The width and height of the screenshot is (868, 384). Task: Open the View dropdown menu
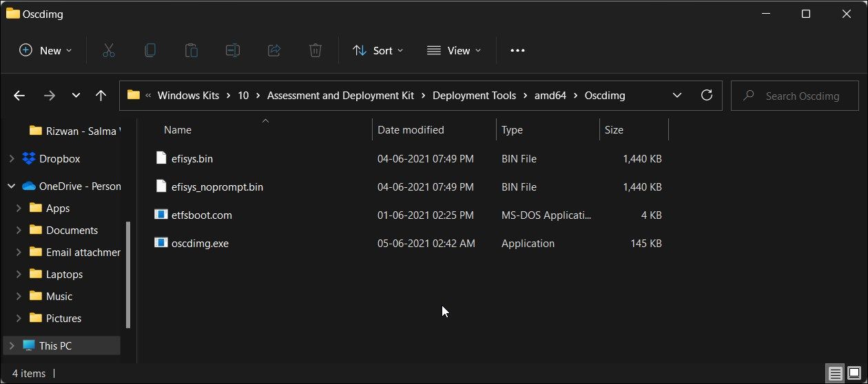click(x=454, y=50)
